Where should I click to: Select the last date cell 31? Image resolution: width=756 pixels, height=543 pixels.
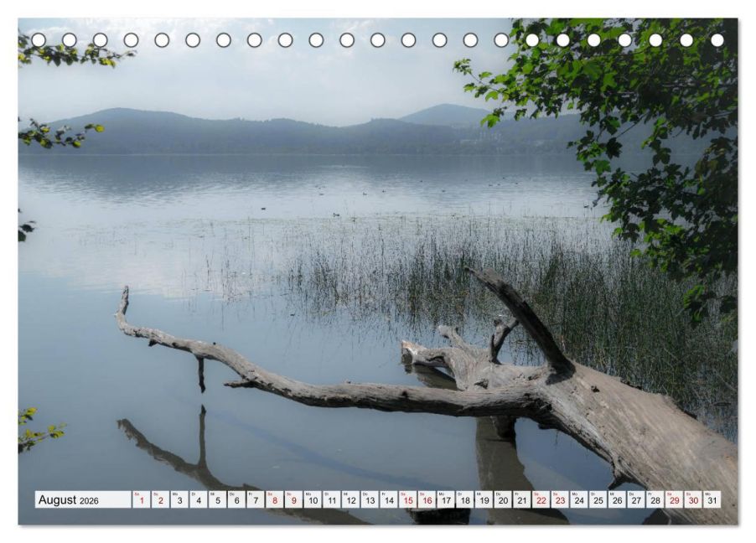pyautogui.click(x=712, y=500)
